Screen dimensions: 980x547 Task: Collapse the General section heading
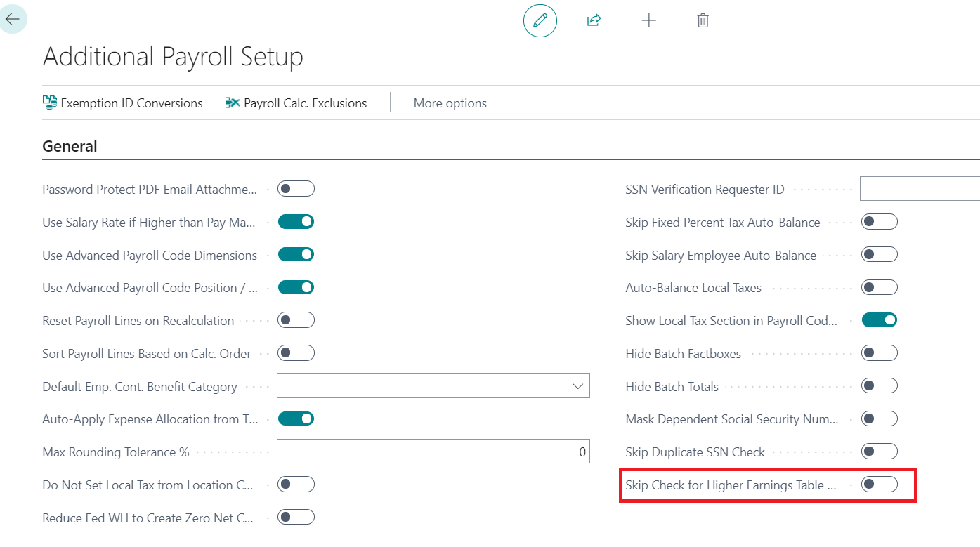[x=70, y=146]
